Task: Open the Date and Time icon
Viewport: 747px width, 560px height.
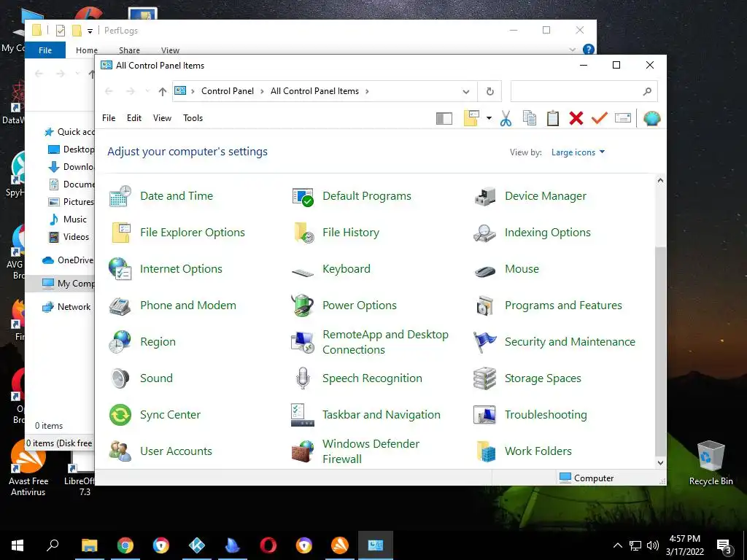Action: pos(120,196)
